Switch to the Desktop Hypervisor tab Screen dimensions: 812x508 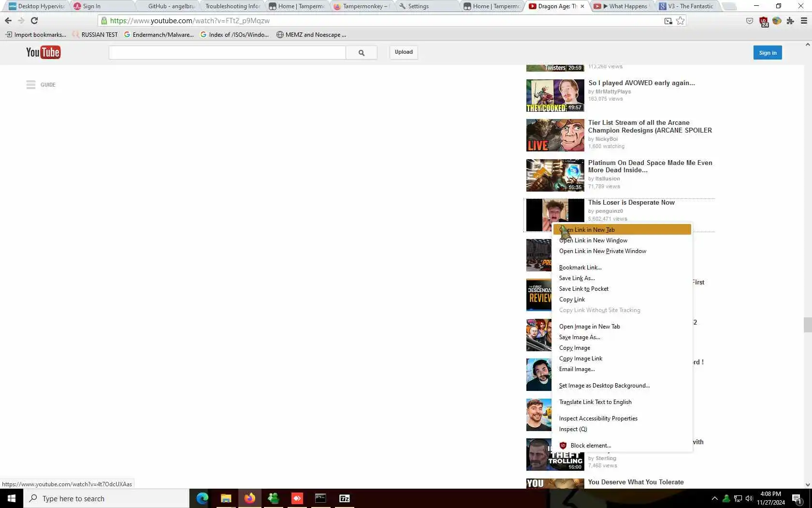pyautogui.click(x=37, y=6)
